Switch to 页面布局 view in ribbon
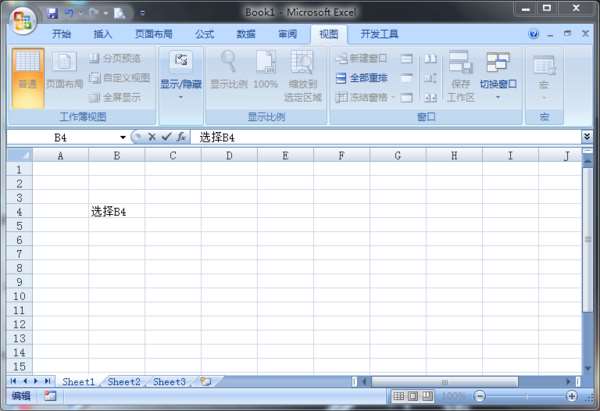Screen dimensions: 600x411 click(65, 71)
